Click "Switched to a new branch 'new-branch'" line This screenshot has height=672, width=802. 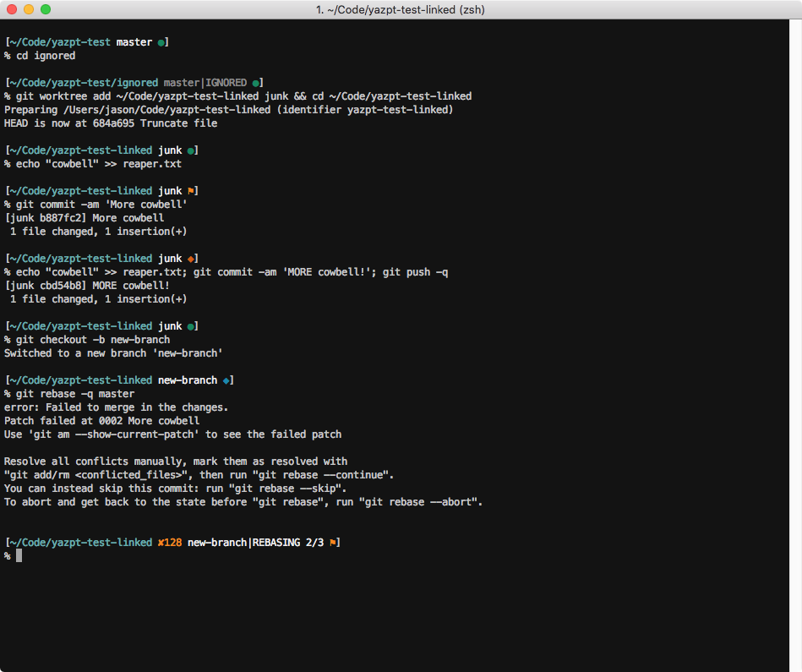pos(113,353)
